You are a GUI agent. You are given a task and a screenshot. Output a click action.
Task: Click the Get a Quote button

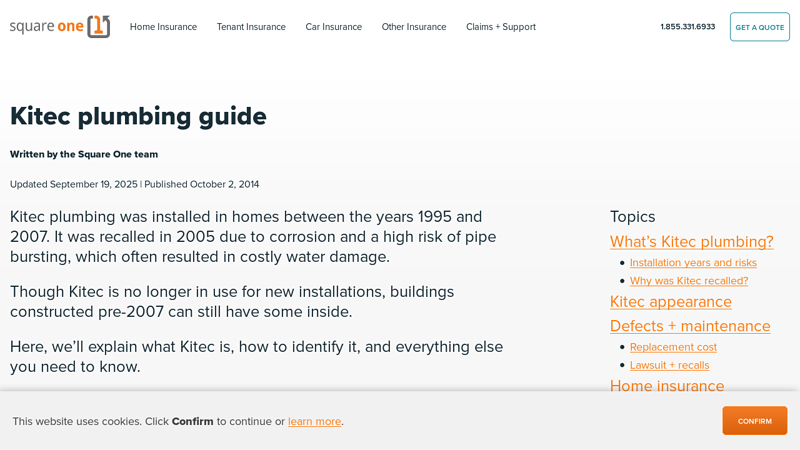(x=760, y=27)
